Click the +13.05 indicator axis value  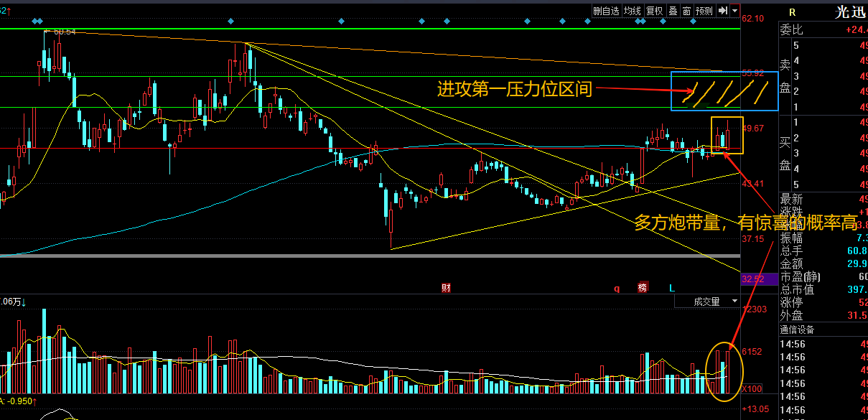click(x=756, y=409)
